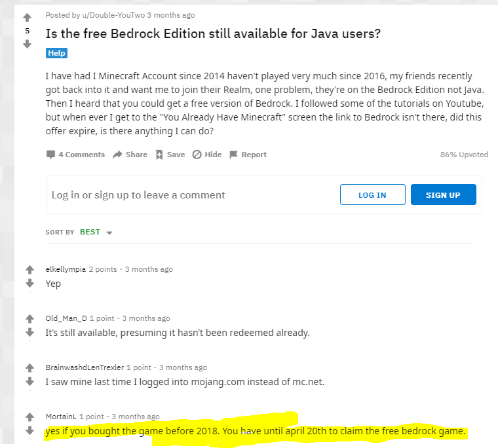Upvote elkellympia's comment
Viewport: 498px width, 448px height.
(x=30, y=270)
